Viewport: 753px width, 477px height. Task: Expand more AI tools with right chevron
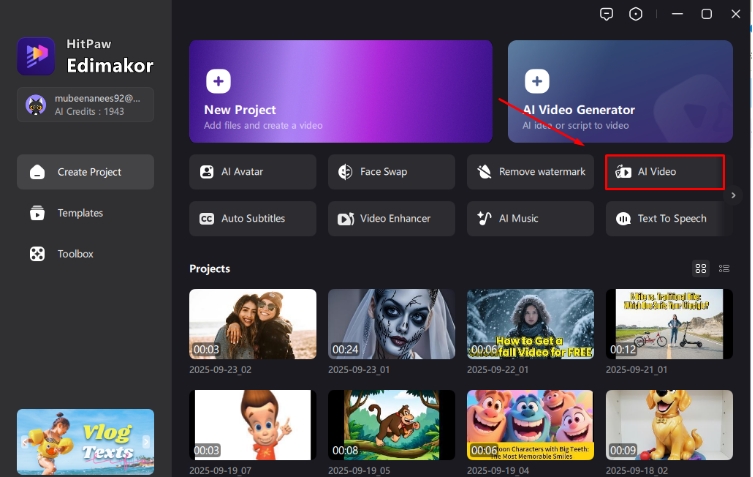pos(733,195)
